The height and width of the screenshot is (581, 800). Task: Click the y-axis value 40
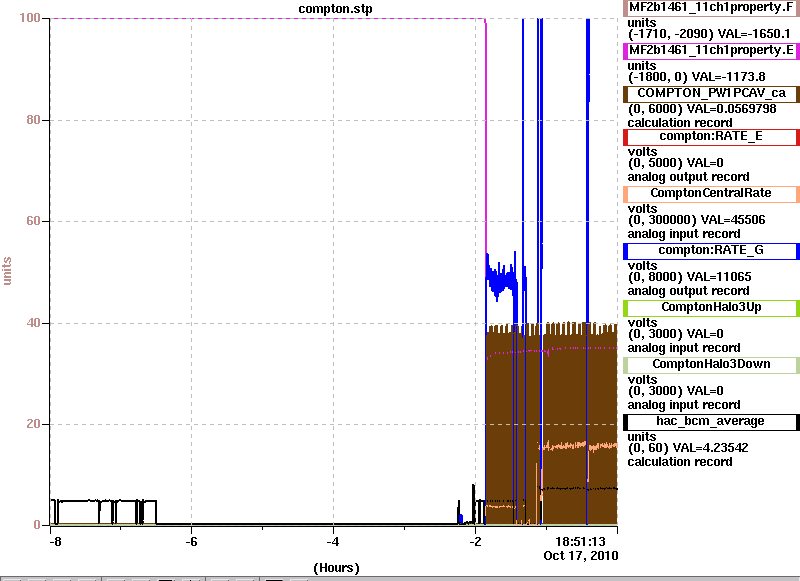tap(33, 323)
